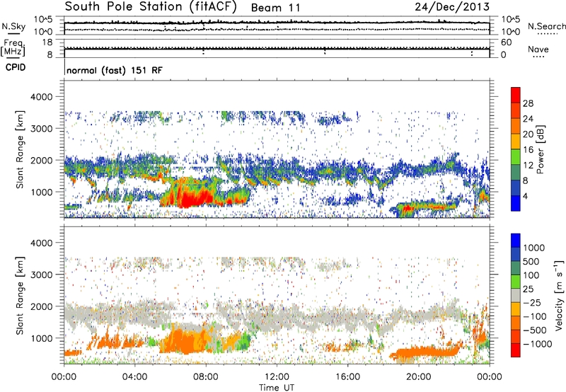Viewport: 566px width, 392px height.
Task: Click the '18' frequency axis tick
Action: pos(47,42)
